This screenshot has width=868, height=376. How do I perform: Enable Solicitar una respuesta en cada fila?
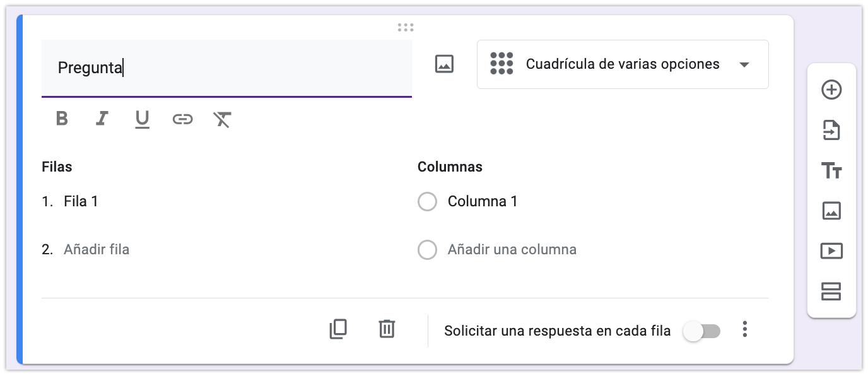tap(702, 331)
